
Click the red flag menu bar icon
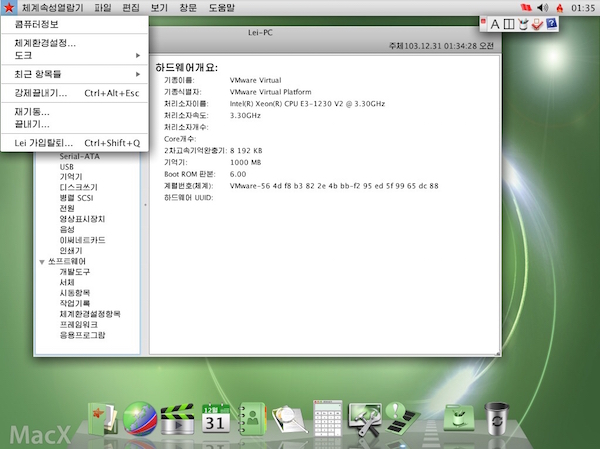pos(526,7)
